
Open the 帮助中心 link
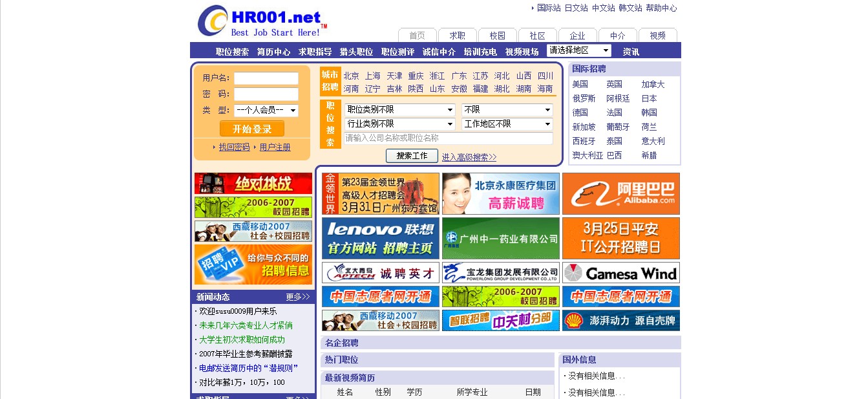661,8
